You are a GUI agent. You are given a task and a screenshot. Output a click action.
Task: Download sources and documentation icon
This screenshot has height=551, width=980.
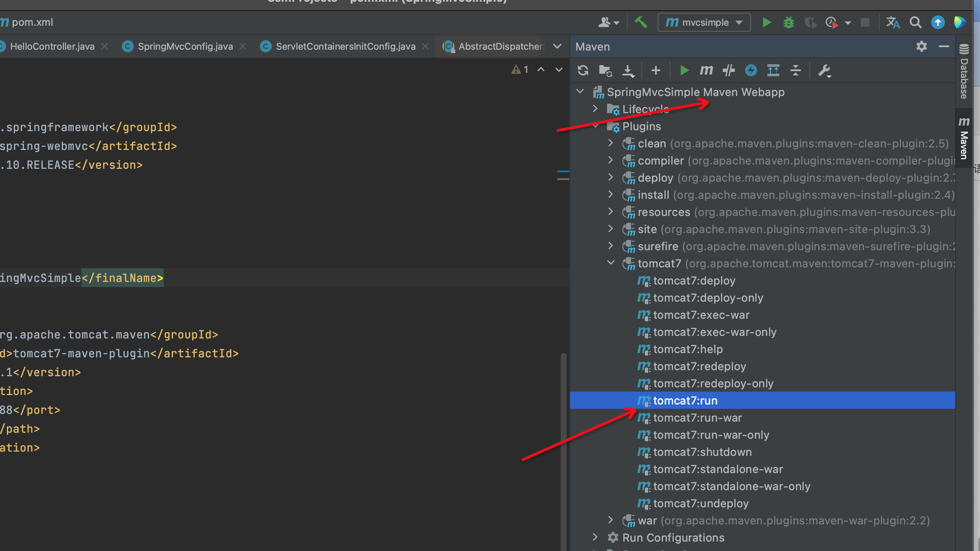628,71
